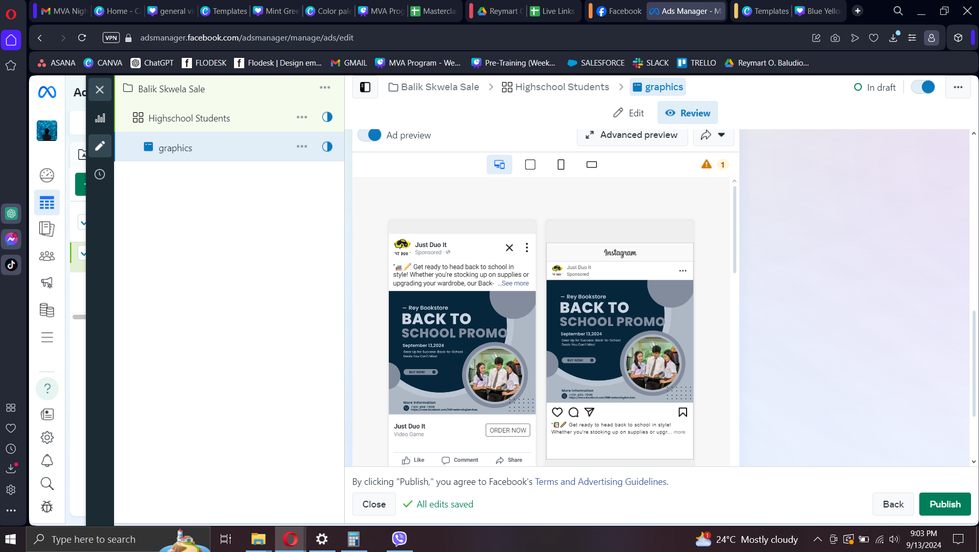Open the Viber app from the taskbar
979x552 pixels.
pyautogui.click(x=399, y=540)
